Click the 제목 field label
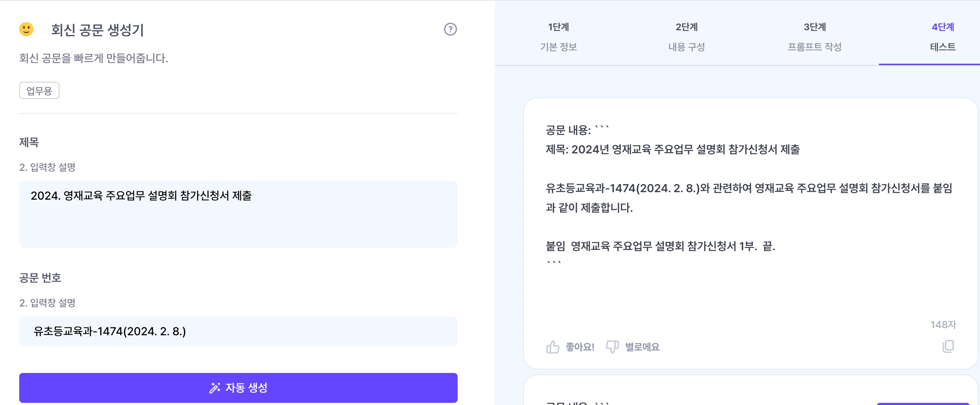980x405 pixels. [29, 142]
